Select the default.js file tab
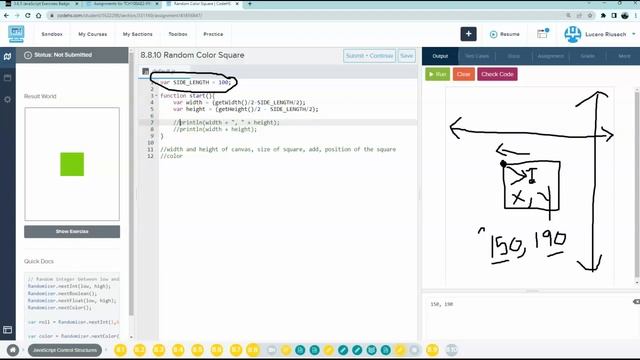This screenshot has height=360, width=640. point(165,71)
